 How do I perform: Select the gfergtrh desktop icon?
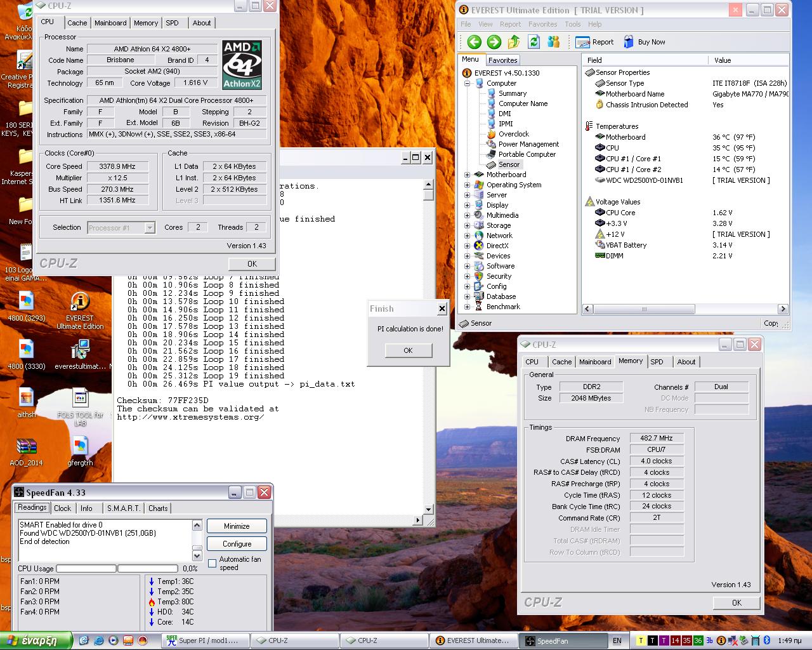80,451
